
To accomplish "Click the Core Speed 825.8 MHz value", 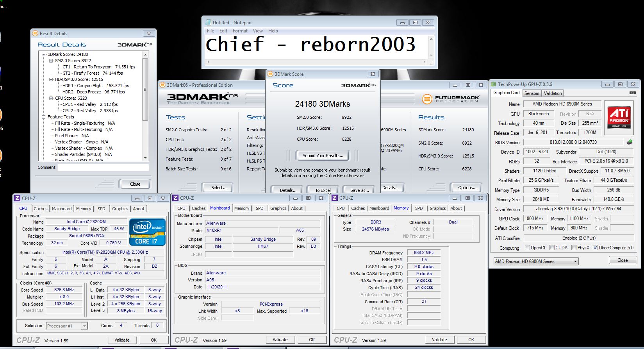I will point(64,290).
